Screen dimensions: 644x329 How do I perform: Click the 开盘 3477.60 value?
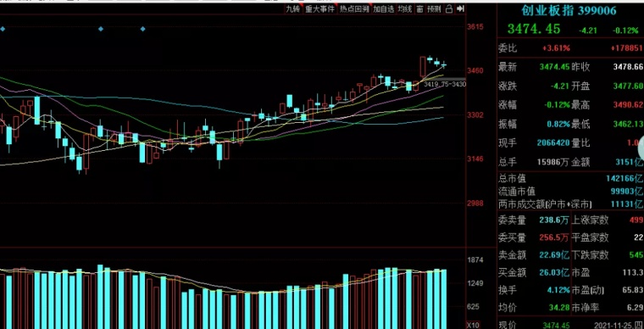[x=629, y=86]
